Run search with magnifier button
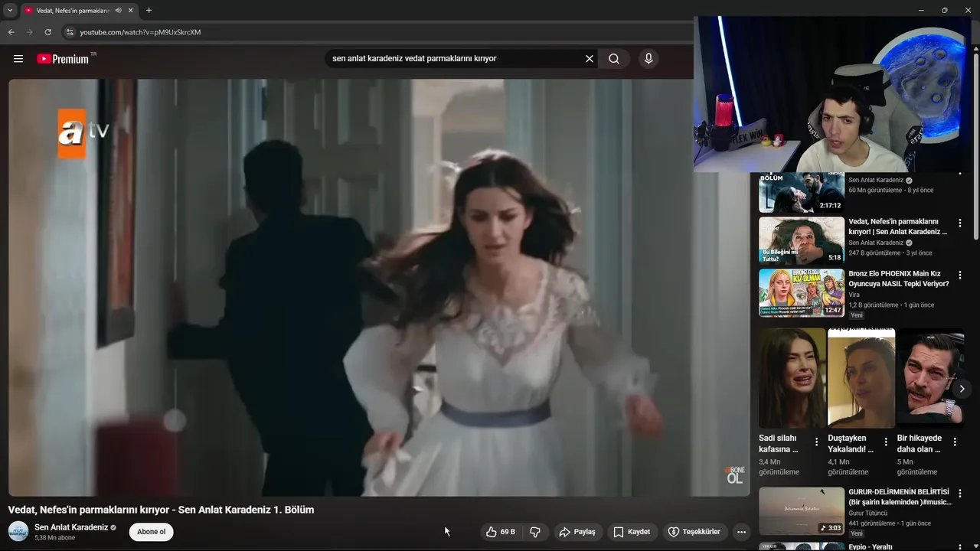 coord(614,59)
